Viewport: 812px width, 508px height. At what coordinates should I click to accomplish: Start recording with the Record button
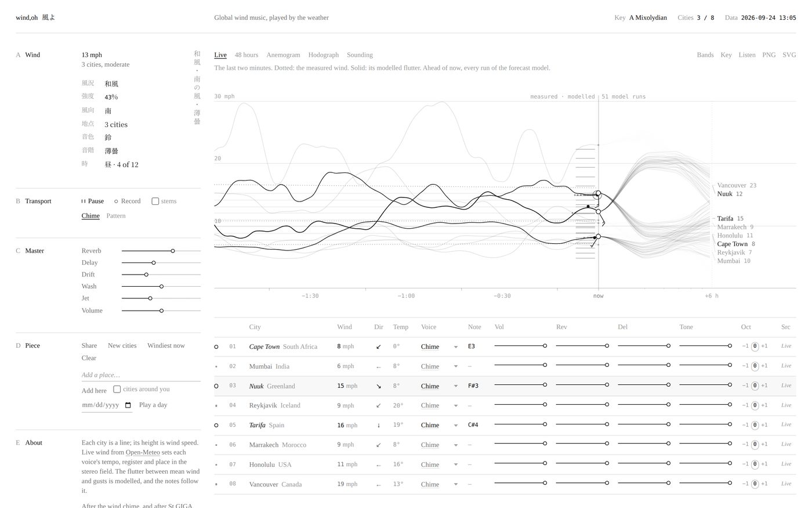coord(128,201)
